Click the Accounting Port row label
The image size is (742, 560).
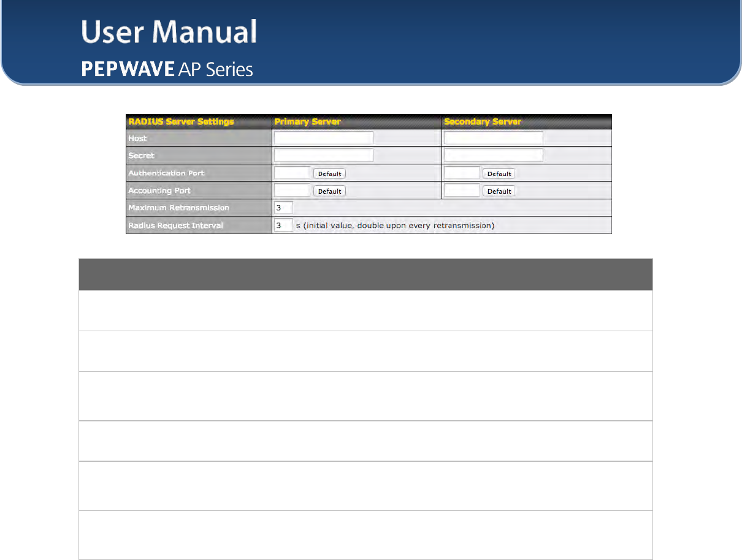tap(159, 190)
